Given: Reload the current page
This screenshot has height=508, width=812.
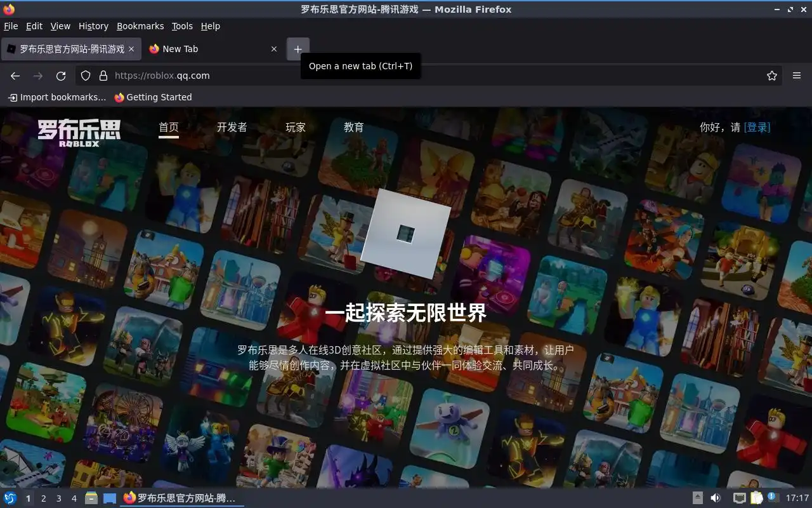Looking at the screenshot, I should point(61,76).
